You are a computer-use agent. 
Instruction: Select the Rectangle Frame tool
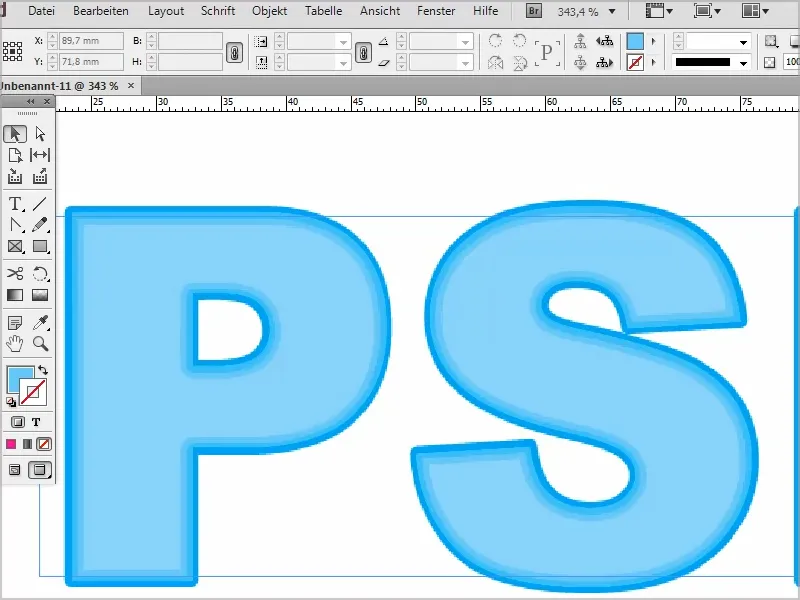[x=15, y=246]
